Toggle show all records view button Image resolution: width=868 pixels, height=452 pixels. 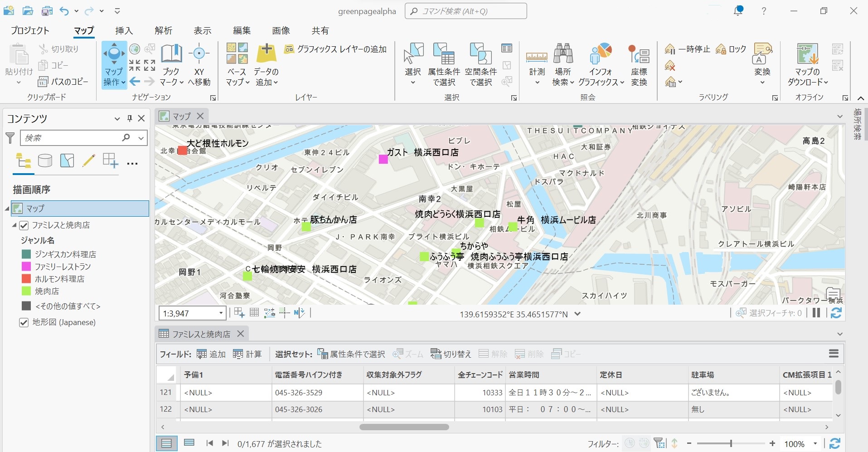[x=166, y=443]
